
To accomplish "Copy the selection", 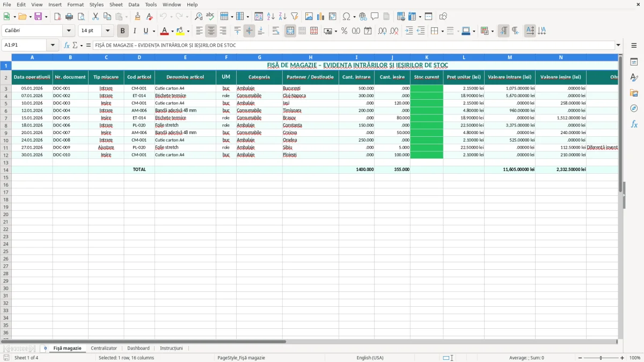I will [x=107, y=17].
